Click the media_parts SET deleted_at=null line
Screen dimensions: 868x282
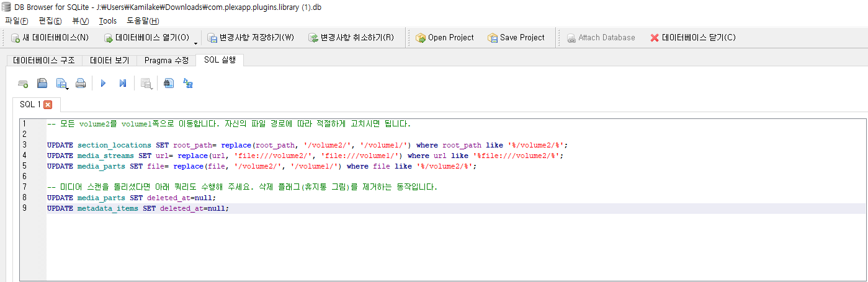132,198
